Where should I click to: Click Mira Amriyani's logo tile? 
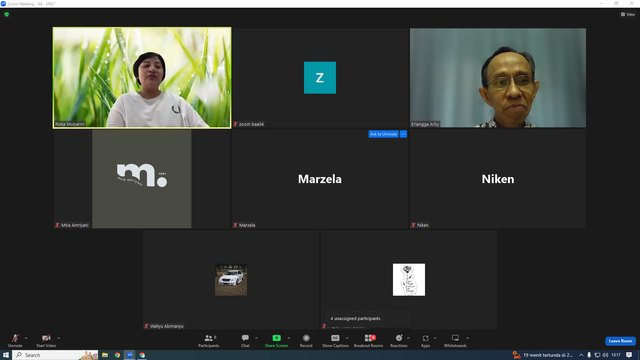[142, 179]
